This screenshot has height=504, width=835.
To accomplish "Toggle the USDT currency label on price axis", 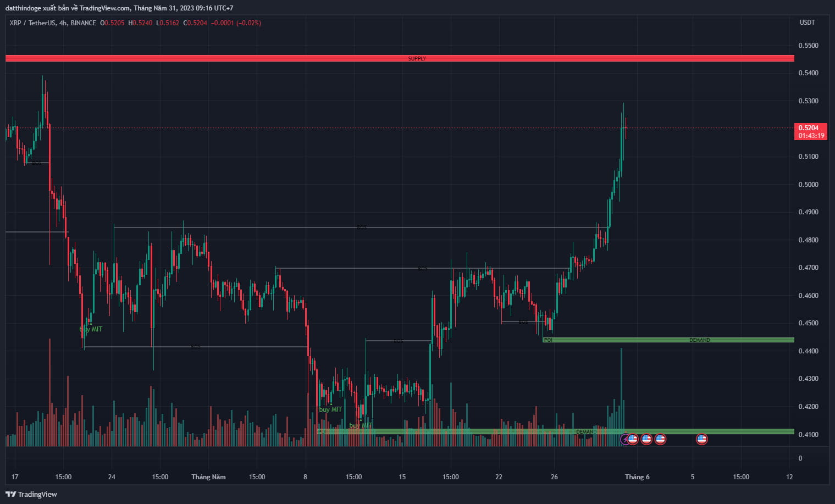I will coord(807,23).
